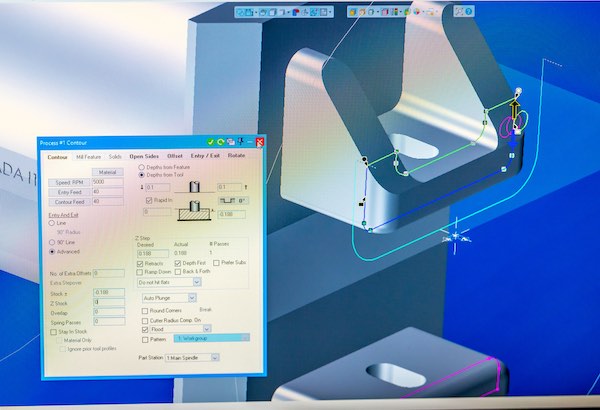The height and width of the screenshot is (410, 600).
Task: Click the zoom-to-fit icon beside the help icon
Action: click(232, 143)
